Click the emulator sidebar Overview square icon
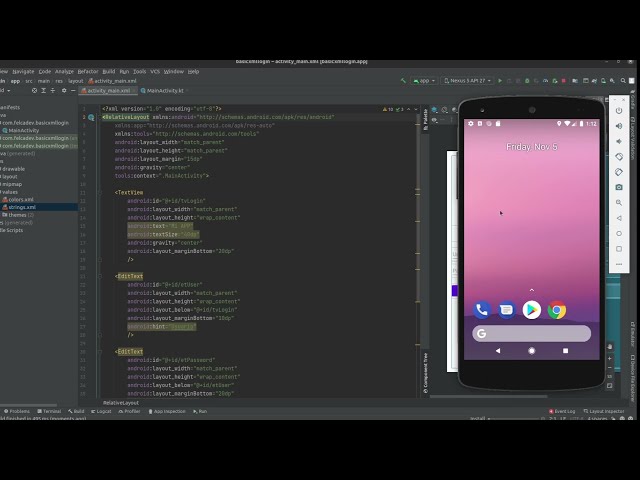Image resolution: width=640 pixels, height=480 pixels. (x=619, y=249)
